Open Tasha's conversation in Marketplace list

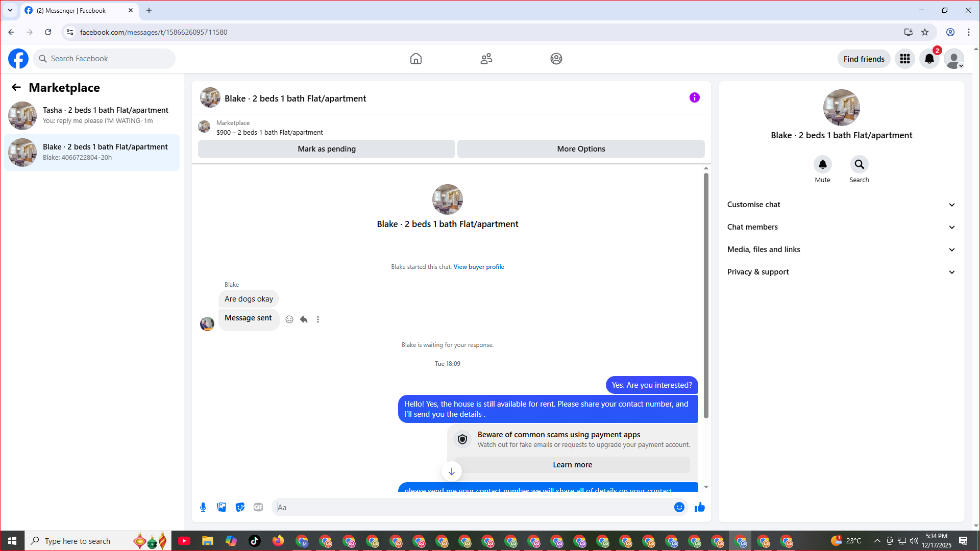[92, 115]
